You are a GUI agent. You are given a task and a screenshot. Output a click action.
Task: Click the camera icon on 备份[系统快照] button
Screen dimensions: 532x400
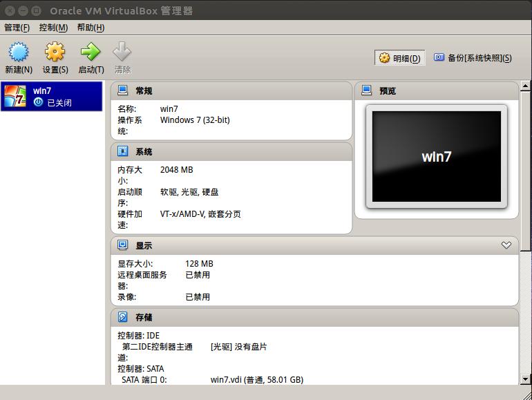tap(439, 57)
